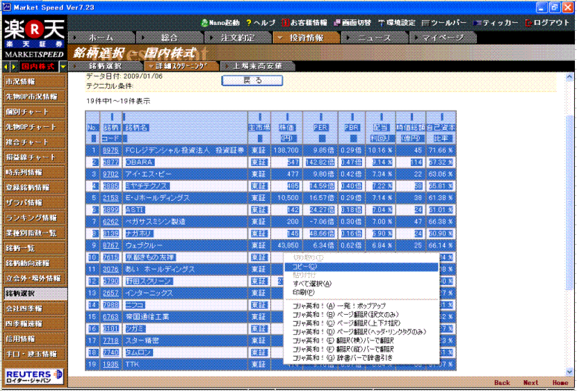Open stock code link 9702
This screenshot has height=392, width=577.
coord(111,174)
